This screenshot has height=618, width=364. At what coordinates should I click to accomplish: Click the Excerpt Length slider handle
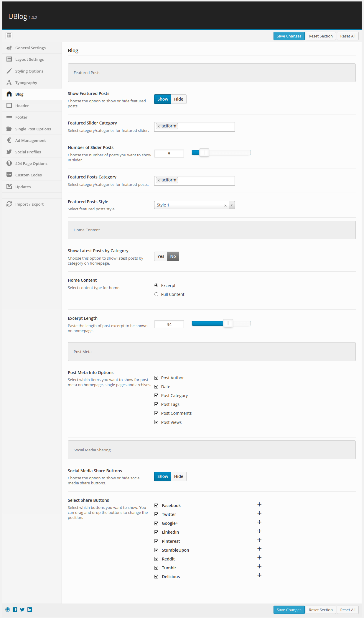coord(228,323)
